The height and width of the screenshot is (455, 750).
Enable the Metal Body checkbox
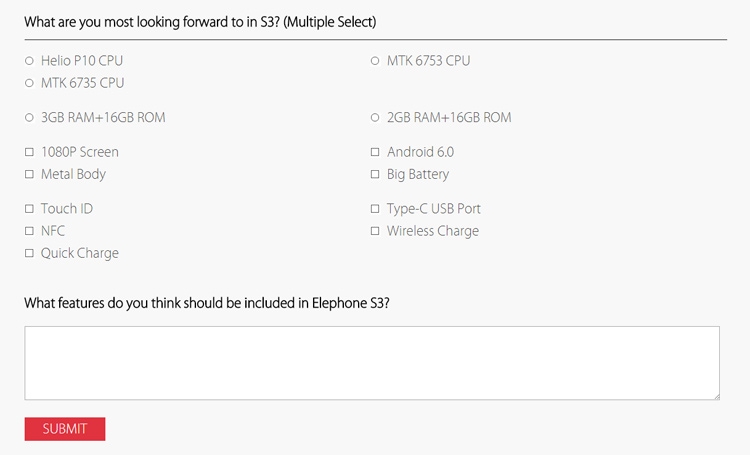pyautogui.click(x=29, y=174)
